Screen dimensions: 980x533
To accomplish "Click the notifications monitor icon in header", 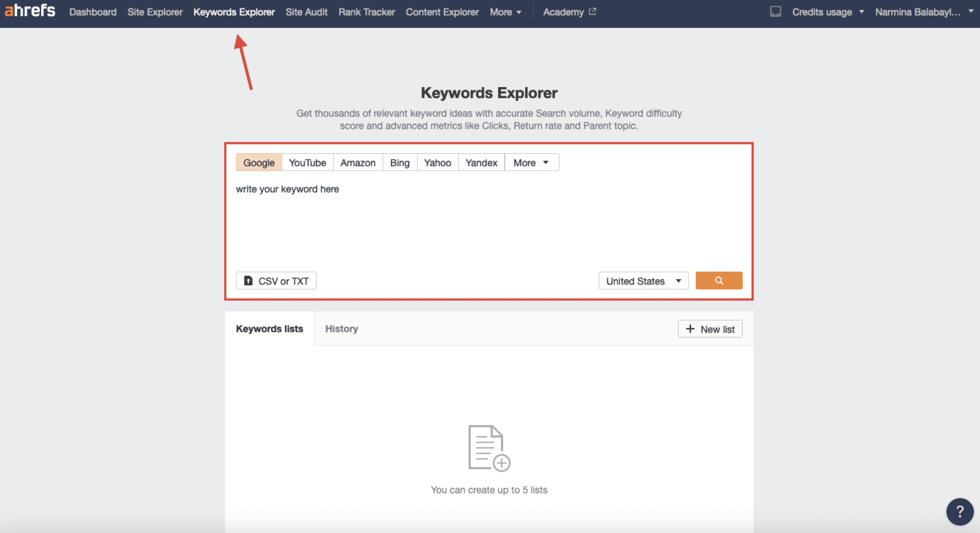I will coord(775,12).
